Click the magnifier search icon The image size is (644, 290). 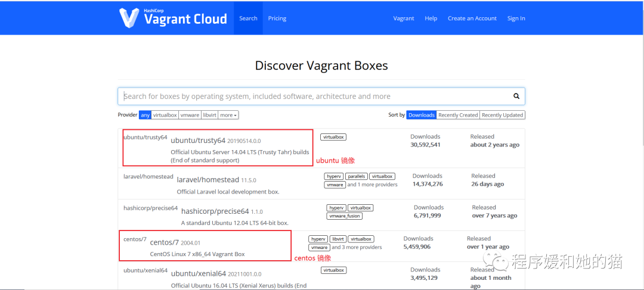click(516, 96)
